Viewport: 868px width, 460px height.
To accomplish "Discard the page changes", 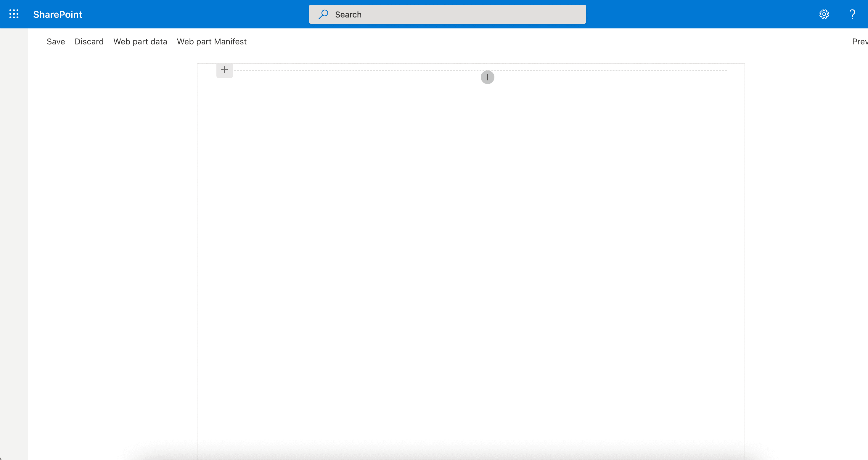I will click(89, 41).
